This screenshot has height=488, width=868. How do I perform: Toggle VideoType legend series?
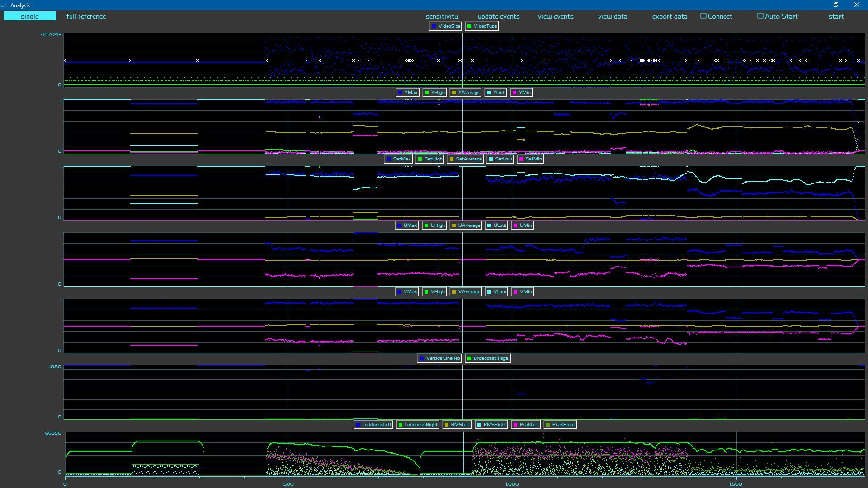(x=482, y=26)
